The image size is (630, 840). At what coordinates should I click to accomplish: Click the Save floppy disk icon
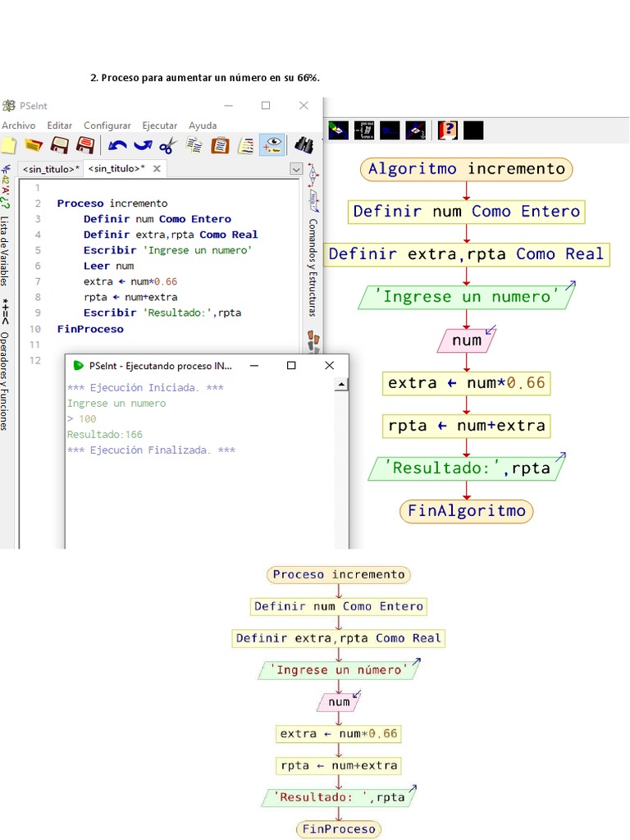pyautogui.click(x=59, y=146)
